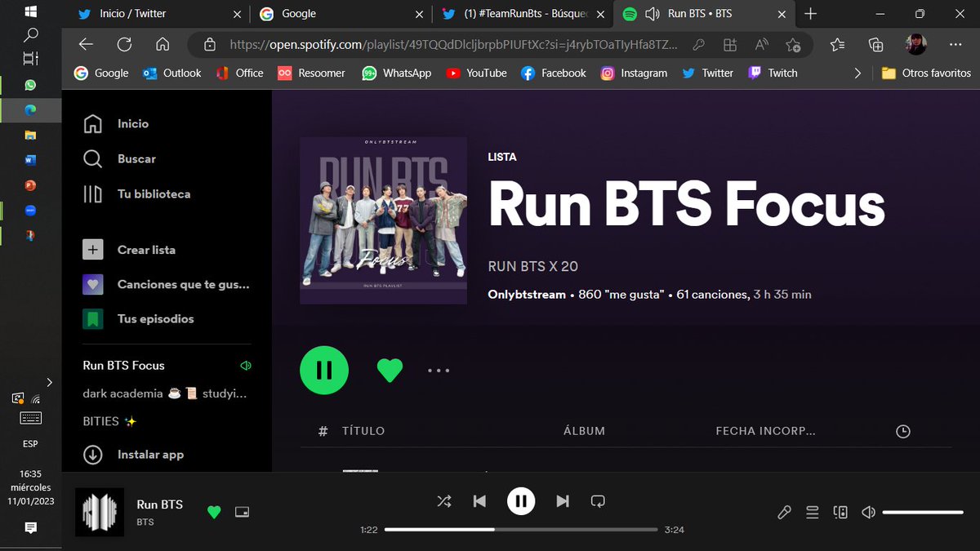Go back in browser
This screenshot has width=980, height=551.
86,45
